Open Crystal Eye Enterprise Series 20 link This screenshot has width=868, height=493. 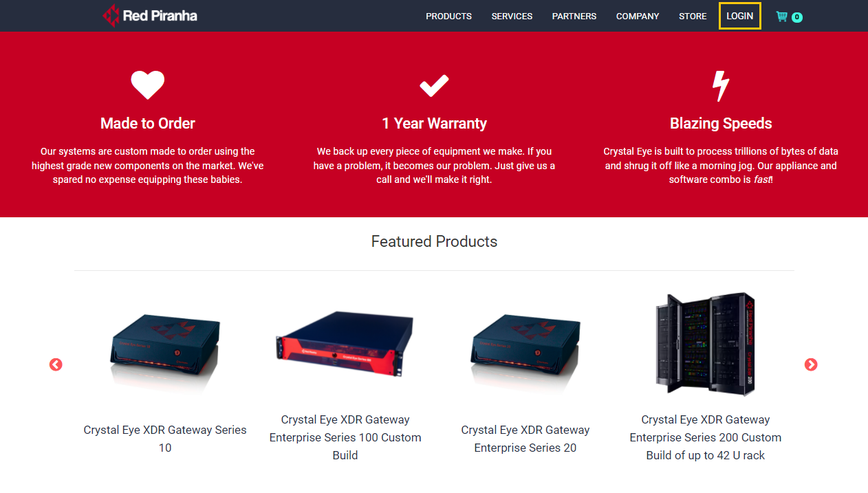point(525,439)
